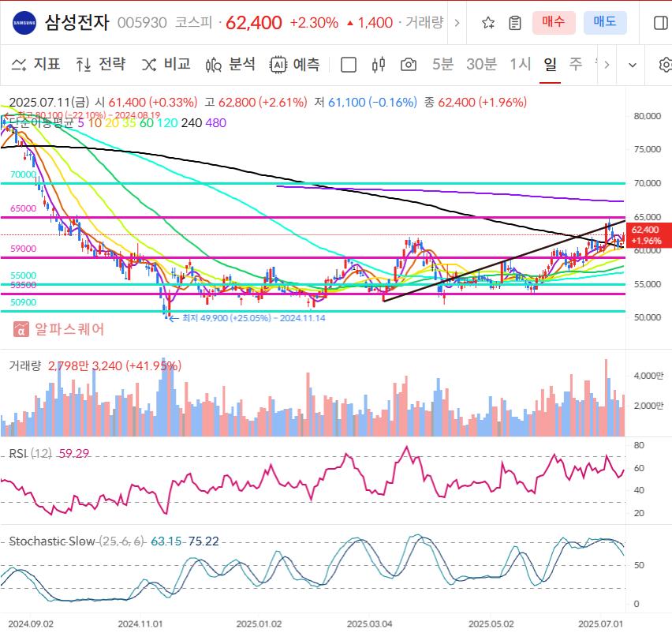The height and width of the screenshot is (633, 672).
Task: Click moving average period 240 label
Action: (x=192, y=123)
